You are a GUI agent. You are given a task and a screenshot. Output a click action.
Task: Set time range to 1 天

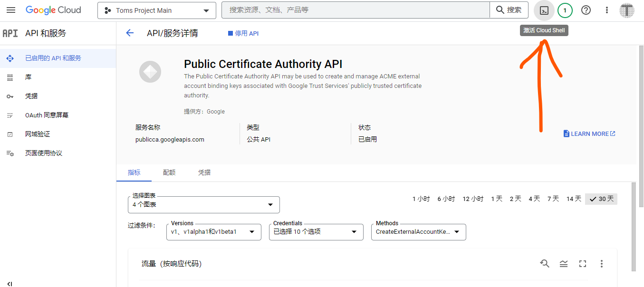[x=497, y=199]
